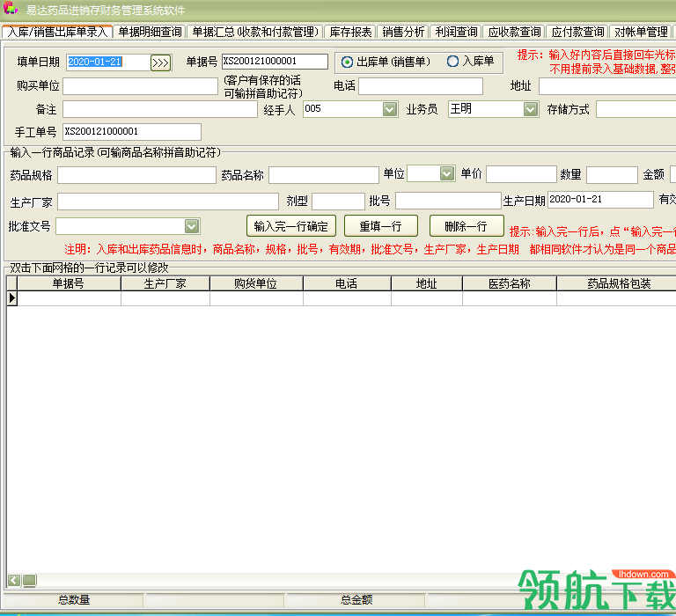Click the 地址 column header in grid
This screenshot has width=676, height=616.
427,283
